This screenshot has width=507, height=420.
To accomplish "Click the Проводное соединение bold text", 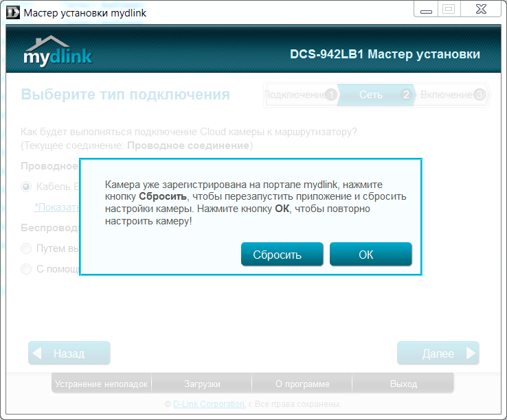I will pyautogui.click(x=188, y=145).
